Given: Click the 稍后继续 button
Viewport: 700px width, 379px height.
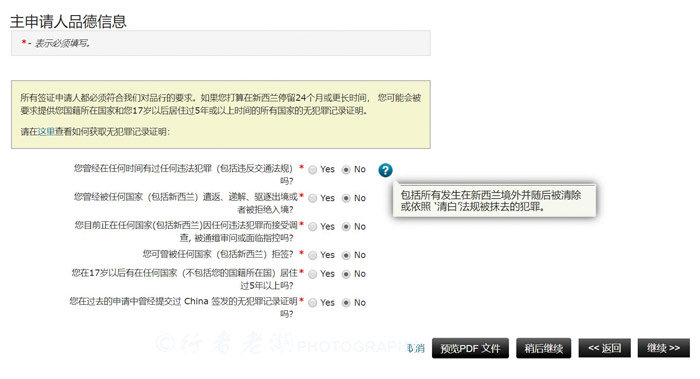Looking at the screenshot, I should 543,348.
